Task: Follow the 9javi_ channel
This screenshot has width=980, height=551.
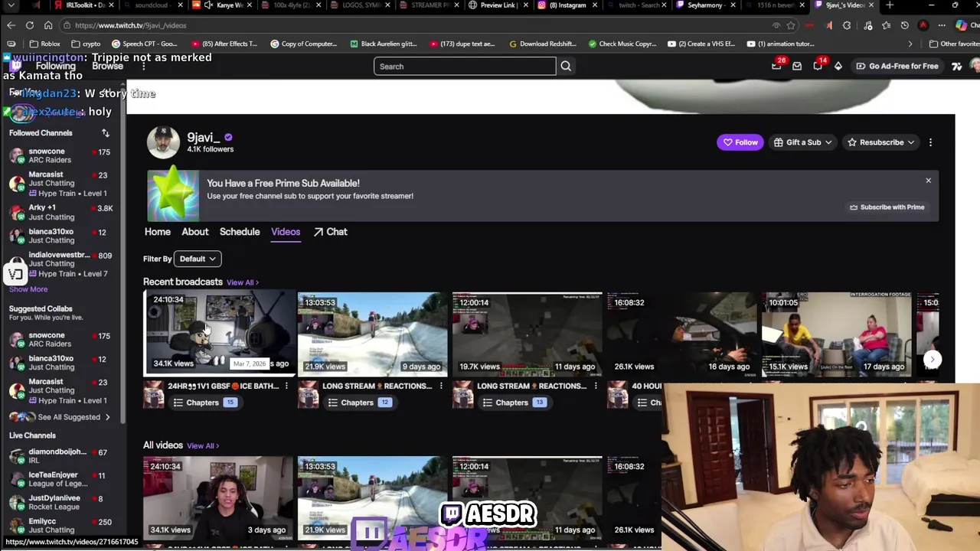Action: pyautogui.click(x=740, y=142)
